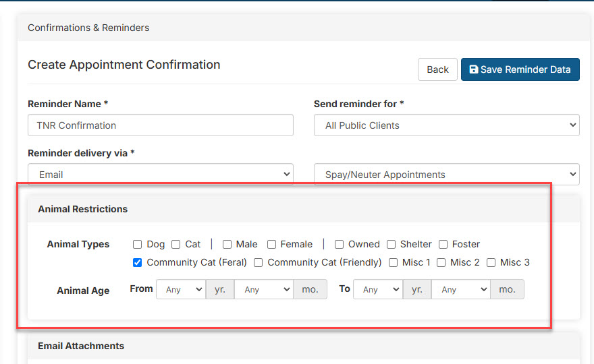Viewport: 594px width, 364px height.
Task: Tick the Misc 1 checkbox
Action: (x=394, y=263)
